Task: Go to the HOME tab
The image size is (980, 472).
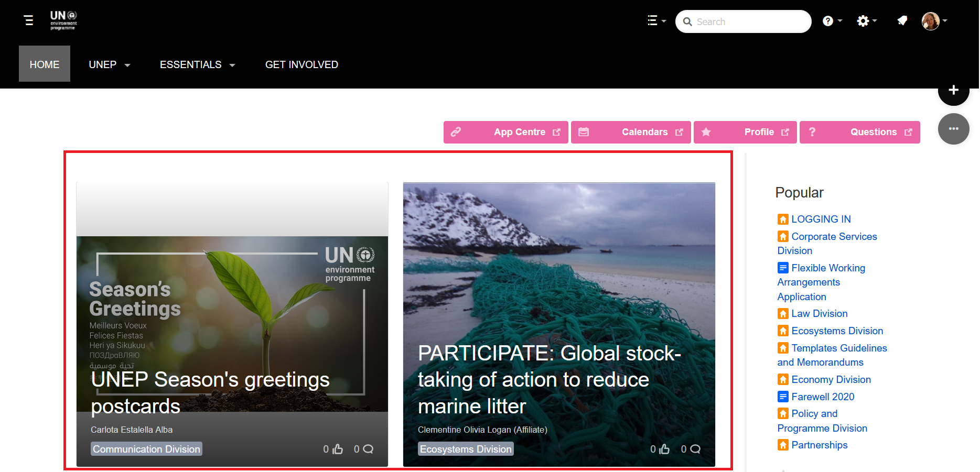Action: (45, 64)
